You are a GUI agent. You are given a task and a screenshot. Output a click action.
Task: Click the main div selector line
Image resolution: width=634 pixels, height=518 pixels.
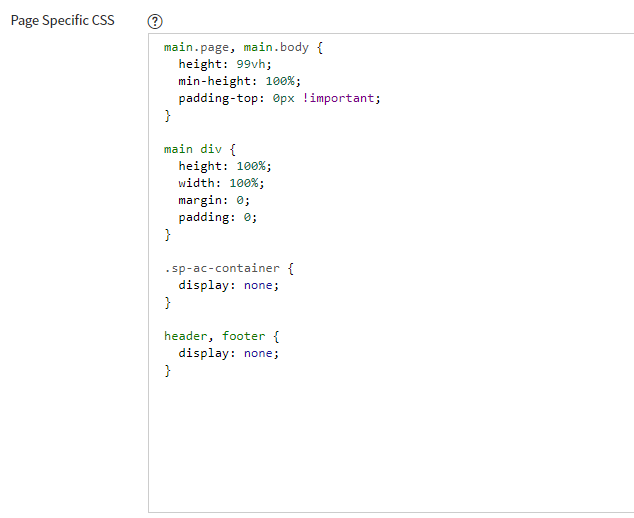pyautogui.click(x=200, y=149)
